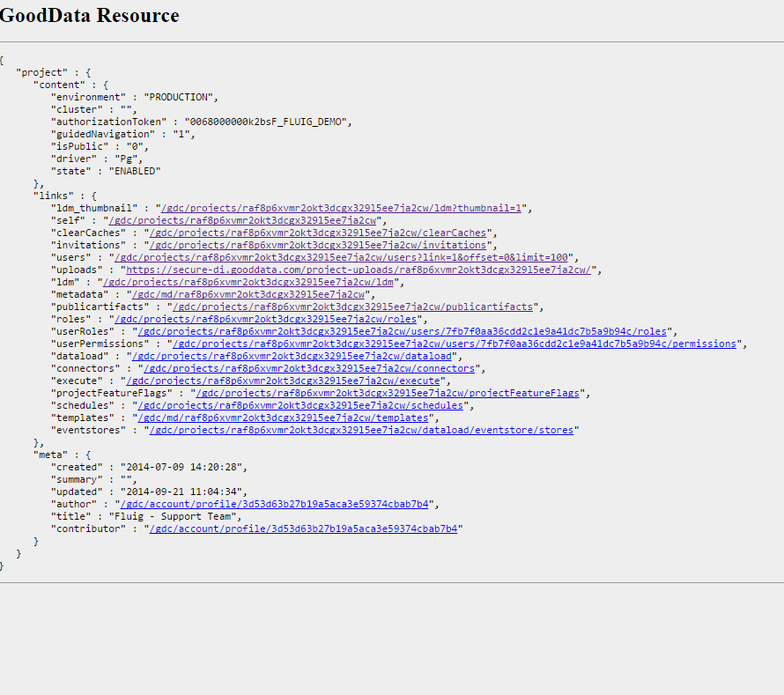Viewport: 784px width, 695px height.
Task: Open the templates link
Action: click(x=283, y=418)
